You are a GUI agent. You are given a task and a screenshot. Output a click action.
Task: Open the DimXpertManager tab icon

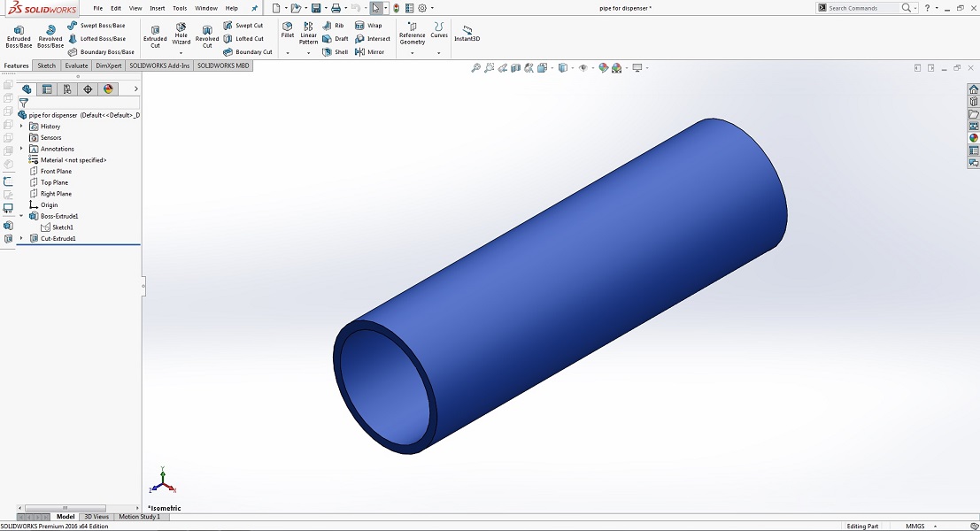click(x=88, y=89)
